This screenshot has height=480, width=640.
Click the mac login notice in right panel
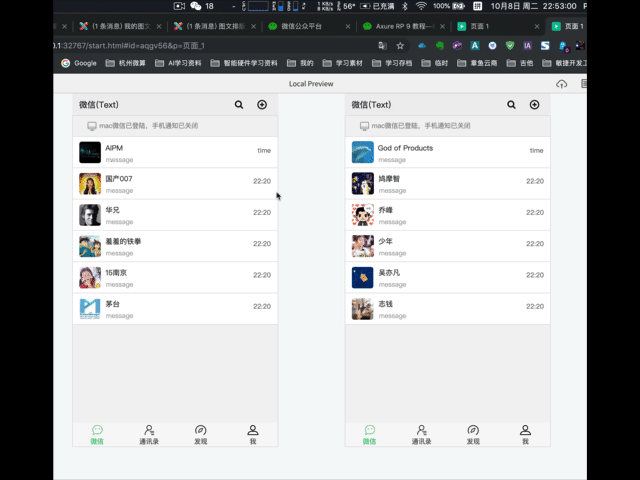coord(448,126)
